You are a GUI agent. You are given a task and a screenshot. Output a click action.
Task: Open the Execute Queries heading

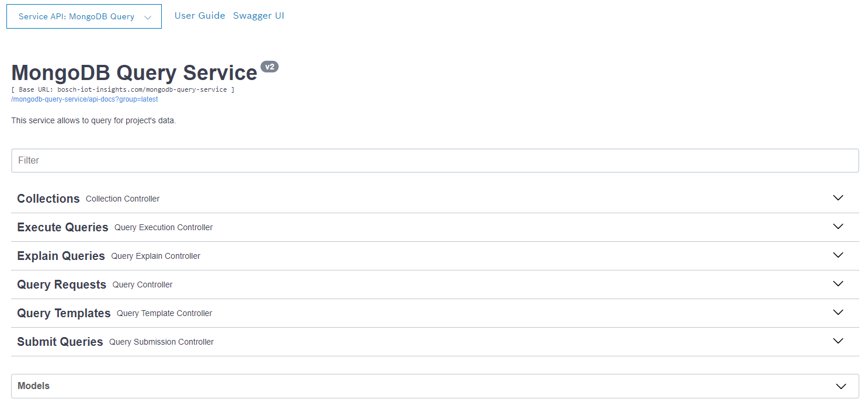63,227
